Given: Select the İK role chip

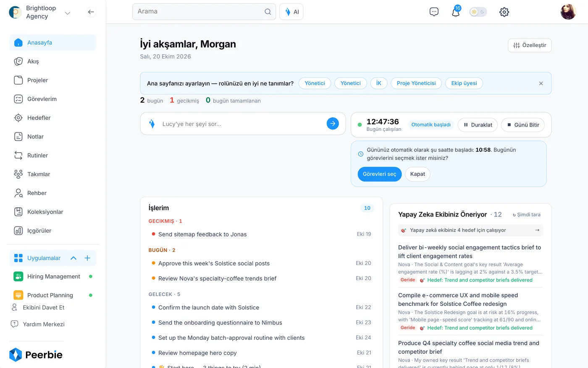Looking at the screenshot, I should click(378, 83).
